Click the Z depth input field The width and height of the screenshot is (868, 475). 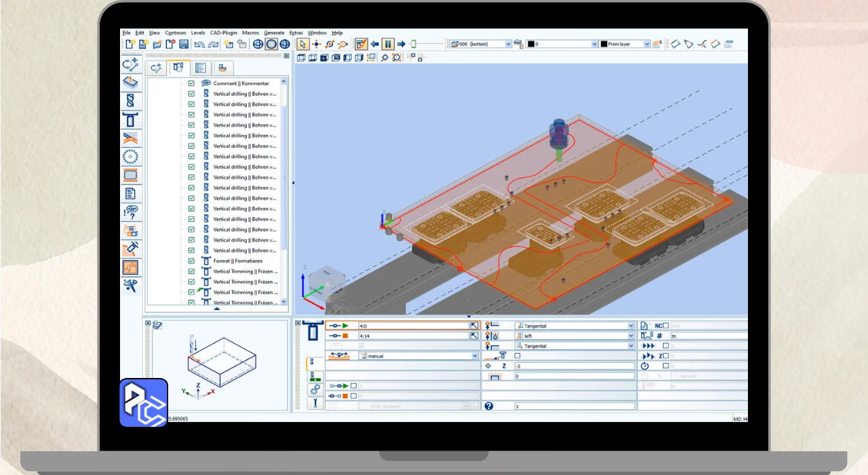click(x=574, y=366)
